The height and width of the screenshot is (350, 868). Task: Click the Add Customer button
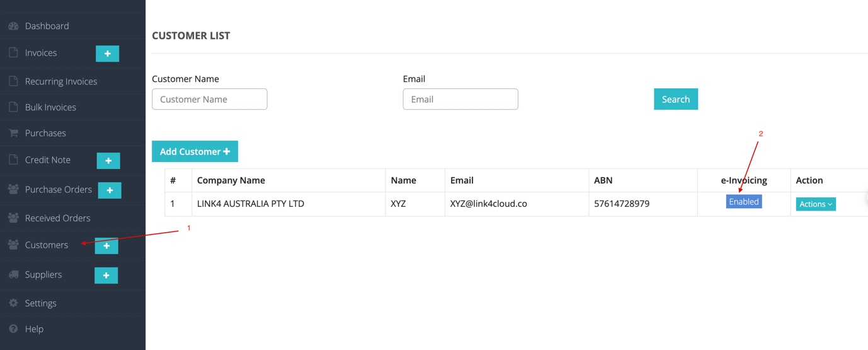[x=195, y=151]
